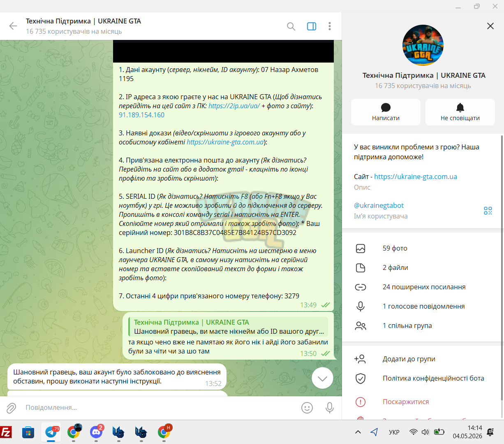Close the profile info panel
The height and width of the screenshot is (444, 504).
pyautogui.click(x=490, y=26)
